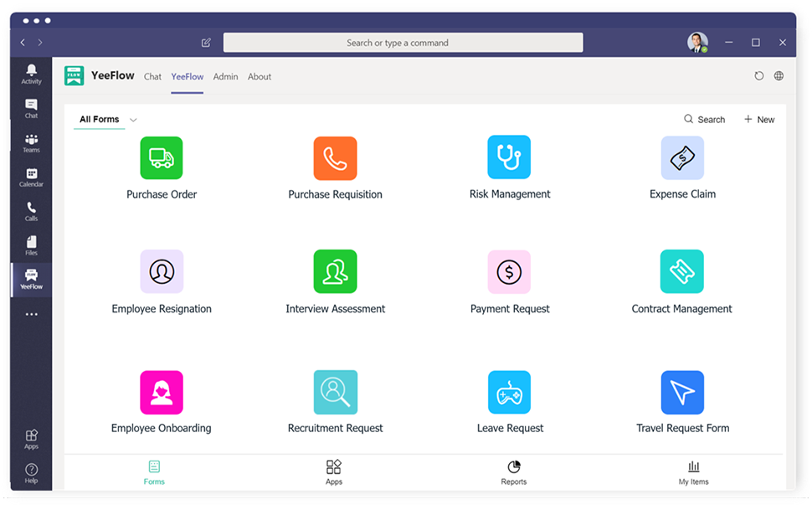Select the Reports bottom tab
Screen dimensions: 812x505
pyautogui.click(x=514, y=472)
